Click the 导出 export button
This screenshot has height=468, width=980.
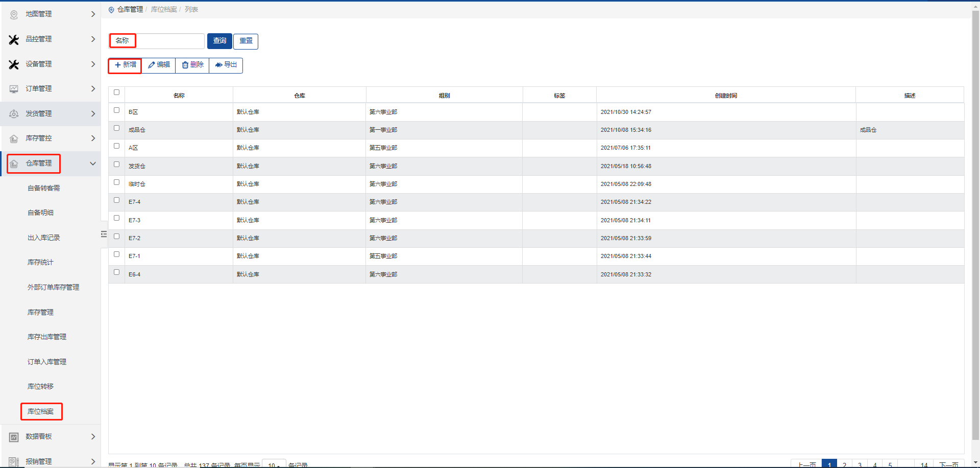point(226,65)
